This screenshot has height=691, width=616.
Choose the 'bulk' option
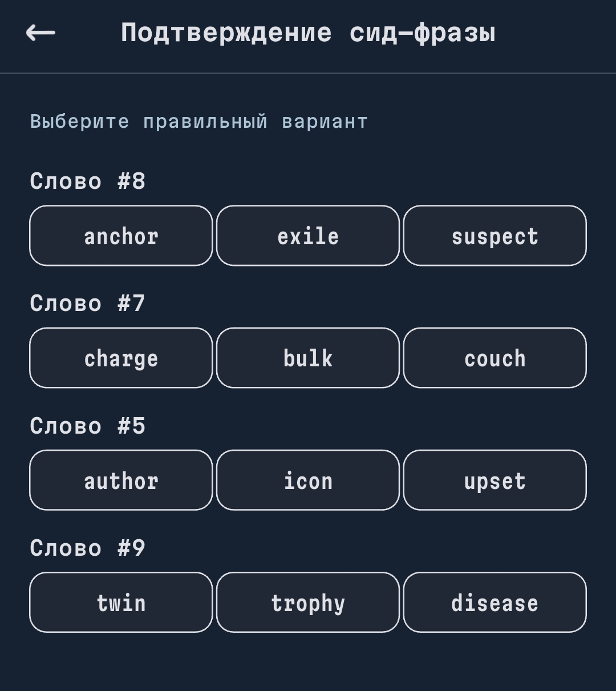click(x=308, y=358)
